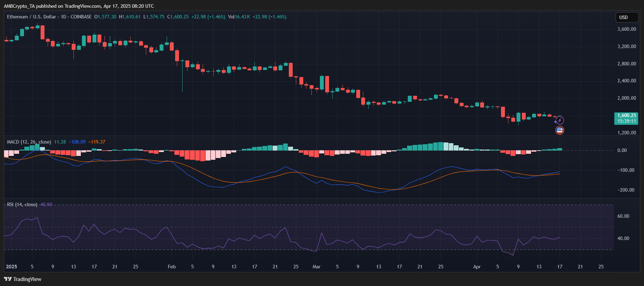The height and width of the screenshot is (286, 644).
Task: Click the MACD histogram value 11.28
Action: (x=60, y=142)
